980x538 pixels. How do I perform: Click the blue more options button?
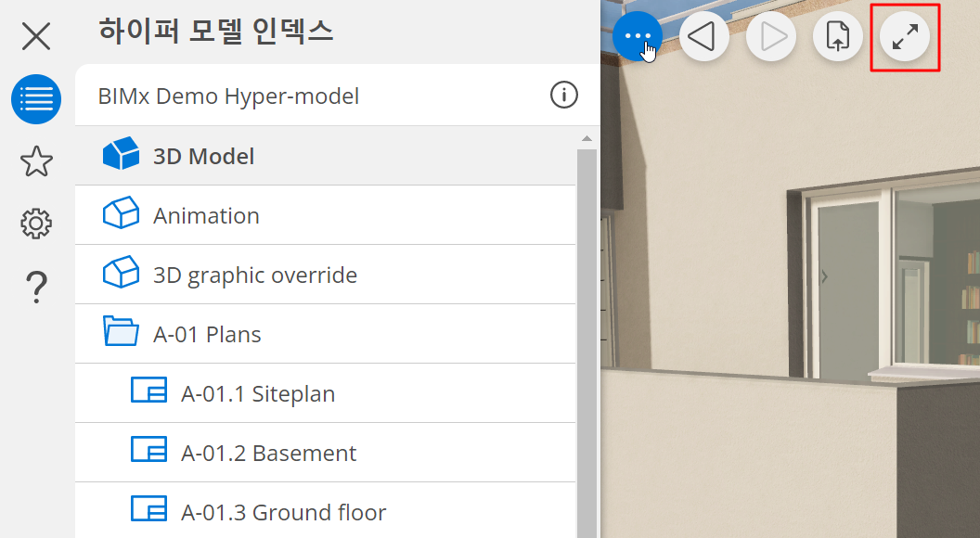[638, 37]
